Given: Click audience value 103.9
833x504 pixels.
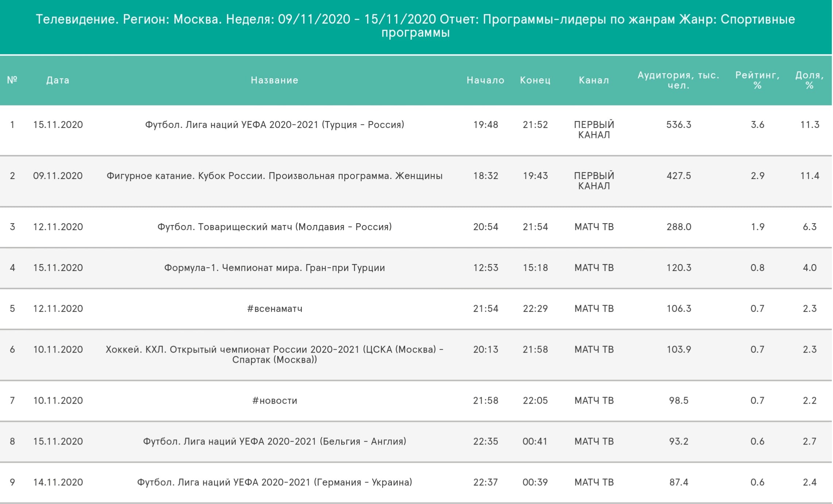Looking at the screenshot, I should 679,349.
